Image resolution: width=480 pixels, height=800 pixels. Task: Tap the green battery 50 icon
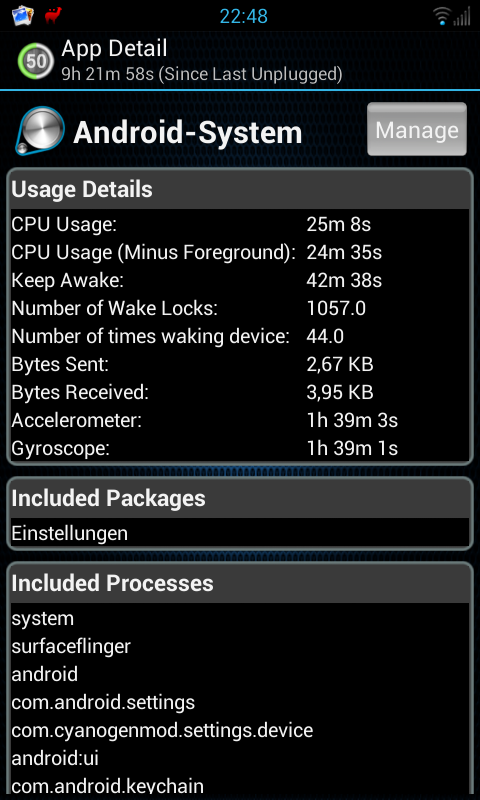click(x=36, y=61)
